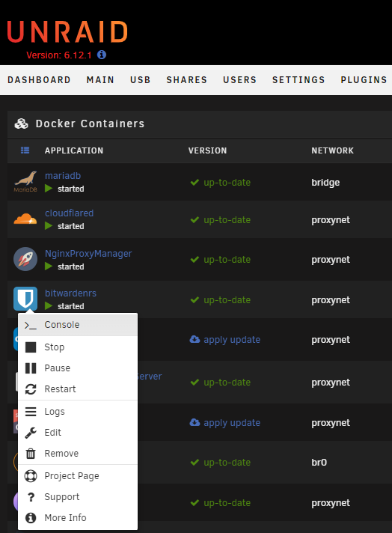Click 'up-to-date' in the cloudflared row
This screenshot has width=392, height=533.
point(227,220)
